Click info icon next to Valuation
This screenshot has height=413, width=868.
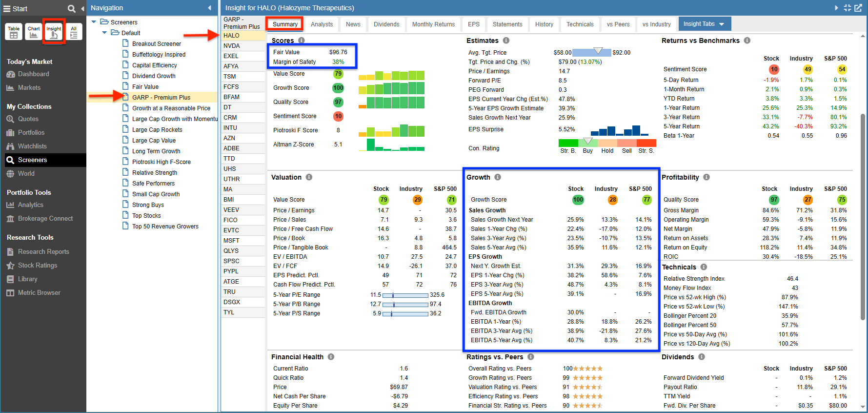tap(309, 177)
